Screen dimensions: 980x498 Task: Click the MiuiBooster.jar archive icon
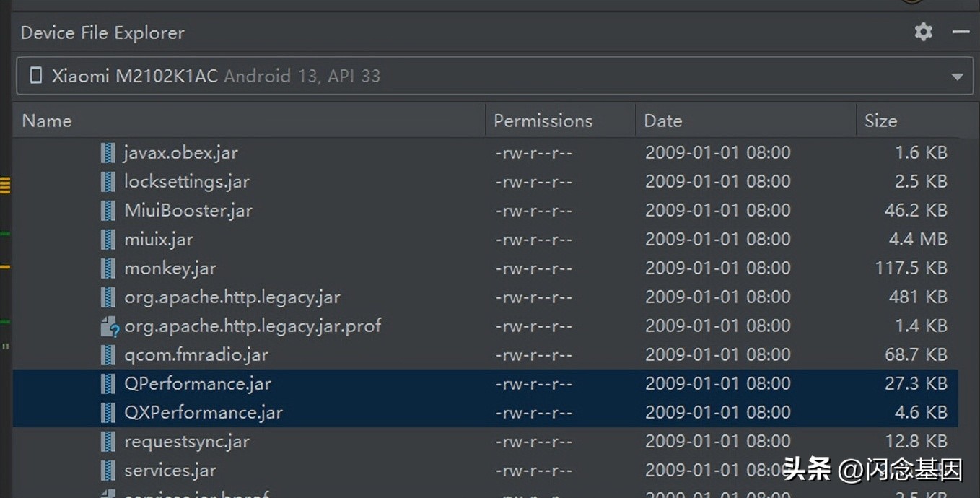pos(108,211)
